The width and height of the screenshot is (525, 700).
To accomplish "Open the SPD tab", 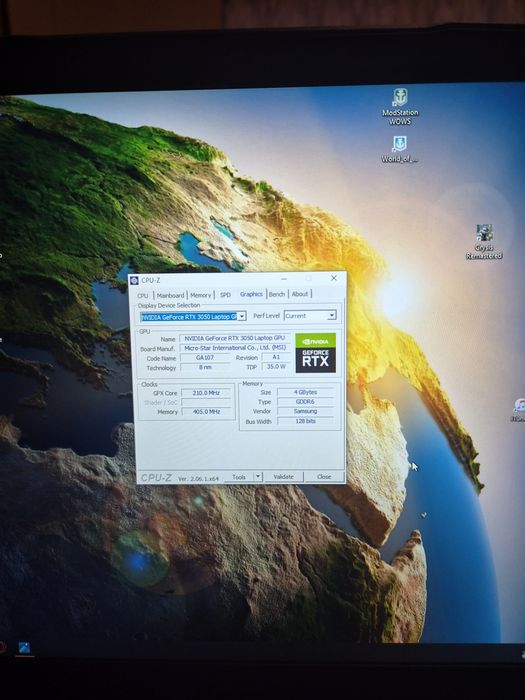I will (225, 295).
